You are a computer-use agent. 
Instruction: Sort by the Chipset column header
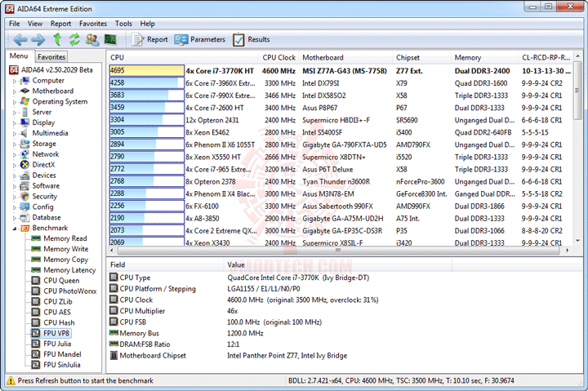click(422, 57)
